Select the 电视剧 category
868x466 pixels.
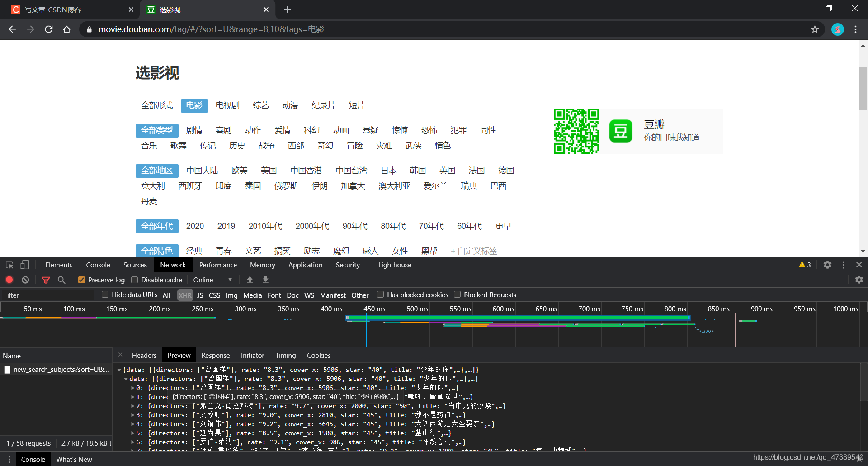[227, 105]
